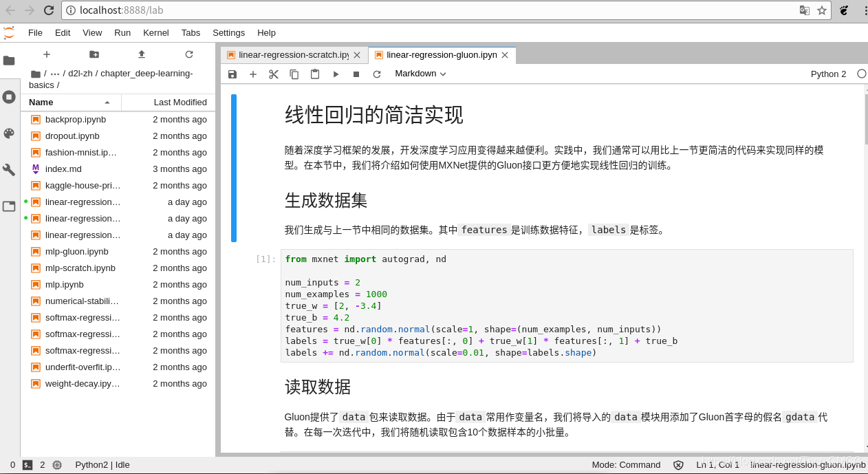Reload the page in the browser
The width and height of the screenshot is (868, 474).
(x=49, y=10)
